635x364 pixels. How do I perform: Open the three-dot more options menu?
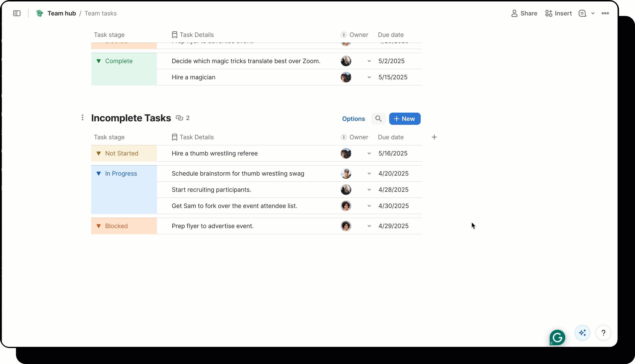coord(605,13)
